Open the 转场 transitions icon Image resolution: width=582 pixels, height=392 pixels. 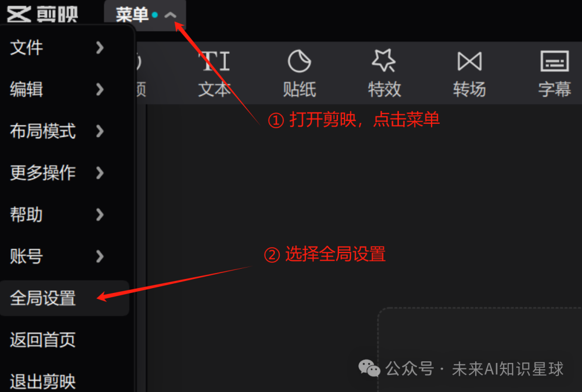tap(469, 61)
